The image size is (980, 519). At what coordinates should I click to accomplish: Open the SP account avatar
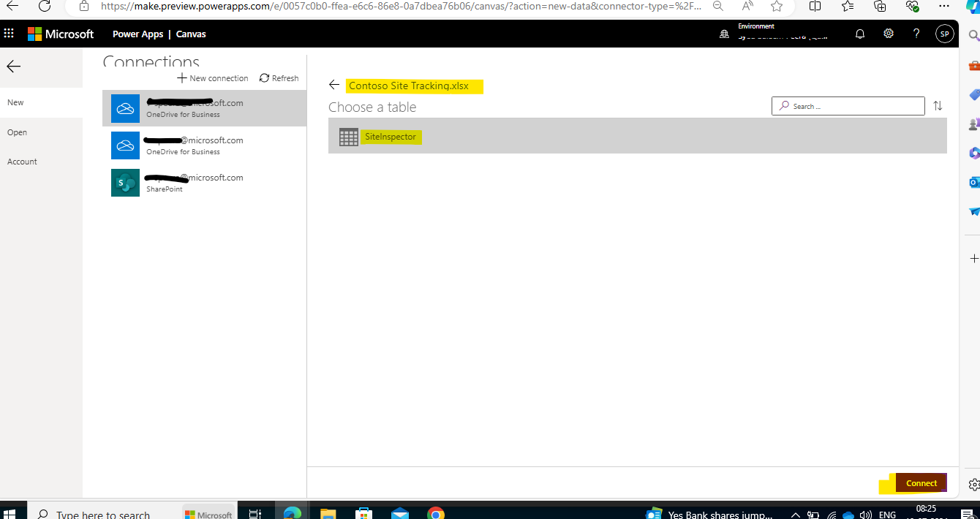point(945,34)
